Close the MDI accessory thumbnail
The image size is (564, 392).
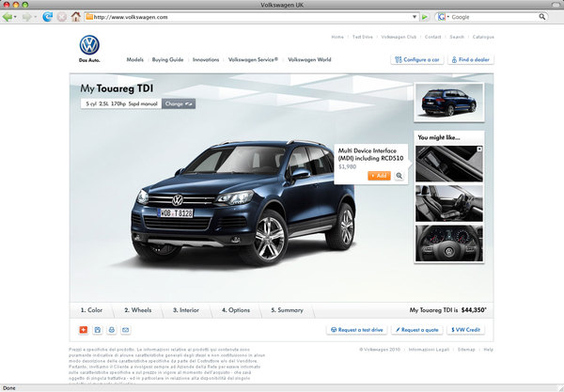tap(479, 149)
